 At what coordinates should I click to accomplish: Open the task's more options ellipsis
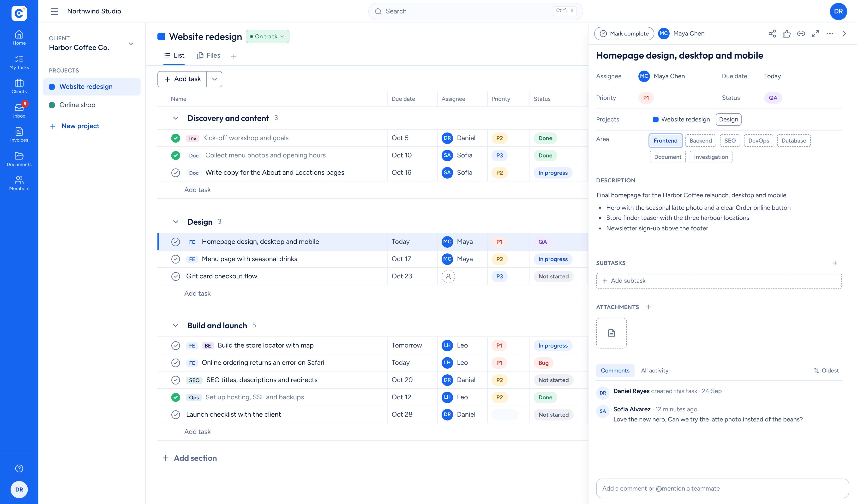(830, 34)
